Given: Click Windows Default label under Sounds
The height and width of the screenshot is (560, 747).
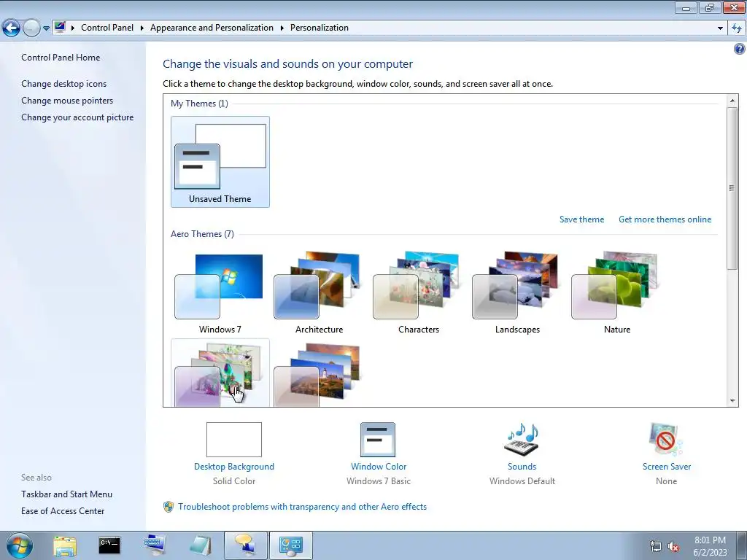Looking at the screenshot, I should (522, 481).
